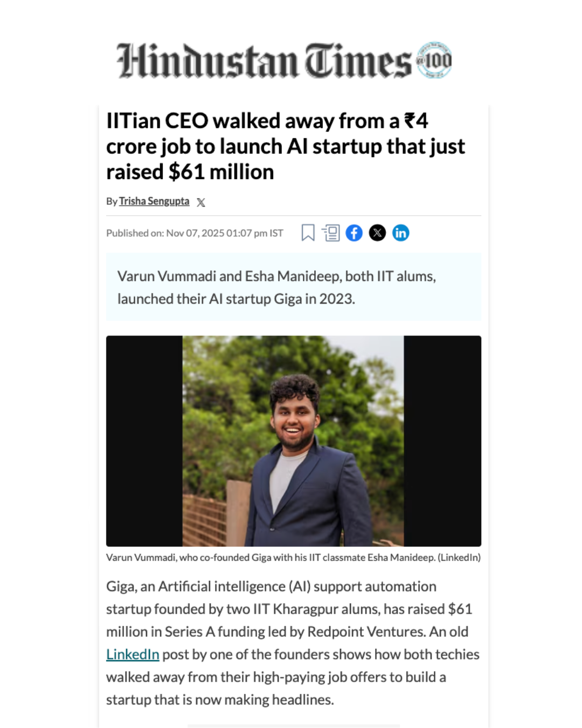Viewport: 582px width, 728px height.
Task: Share the article on Facebook
Action: [354, 233]
